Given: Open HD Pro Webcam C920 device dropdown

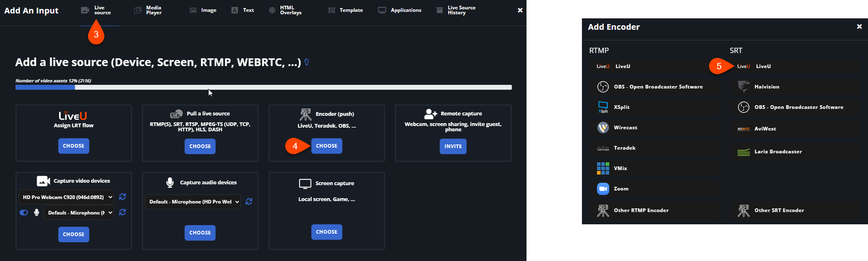Looking at the screenshot, I should [67, 197].
